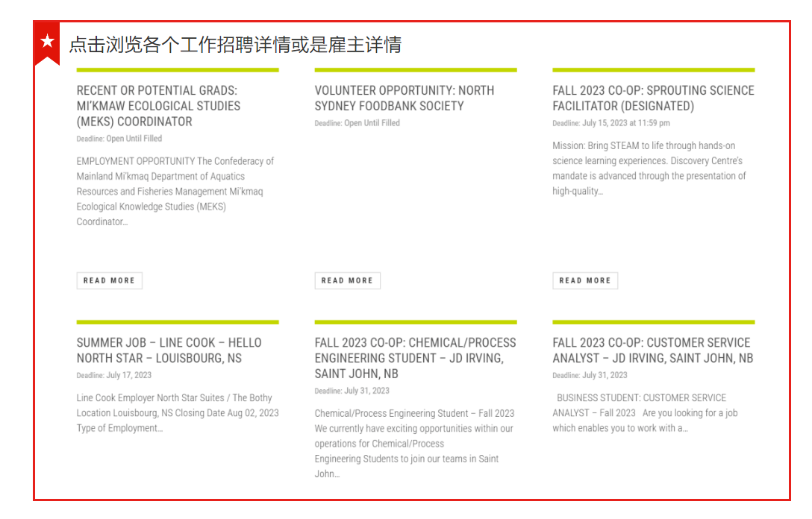The height and width of the screenshot is (519, 812).
Task: Click green bar above Foodbank volunteer posting
Action: click(416, 70)
